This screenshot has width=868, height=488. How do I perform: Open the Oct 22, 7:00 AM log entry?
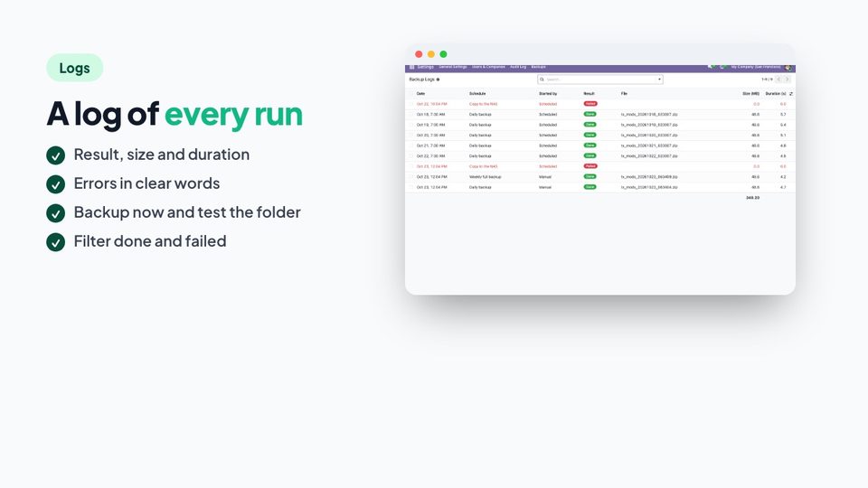pyautogui.click(x=600, y=156)
